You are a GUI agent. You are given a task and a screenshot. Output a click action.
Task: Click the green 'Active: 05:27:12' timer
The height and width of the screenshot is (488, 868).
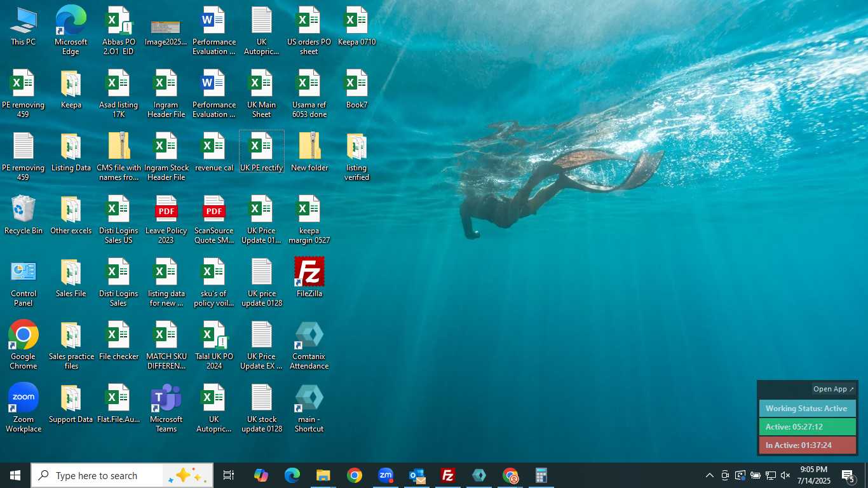click(x=808, y=427)
